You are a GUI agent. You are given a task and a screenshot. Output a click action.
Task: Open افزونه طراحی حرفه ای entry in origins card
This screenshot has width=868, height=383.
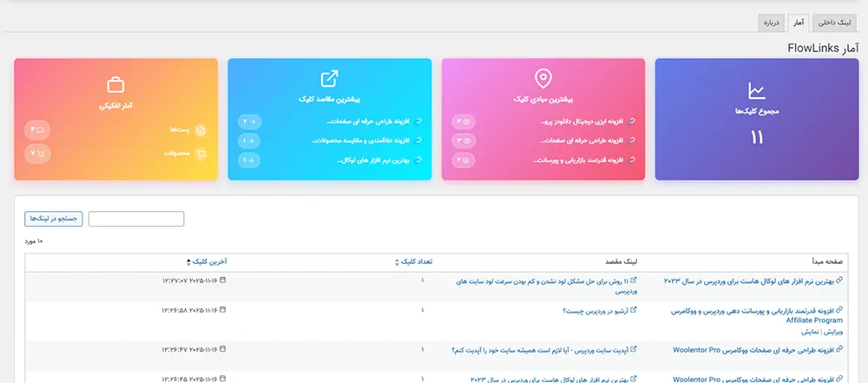(x=582, y=141)
